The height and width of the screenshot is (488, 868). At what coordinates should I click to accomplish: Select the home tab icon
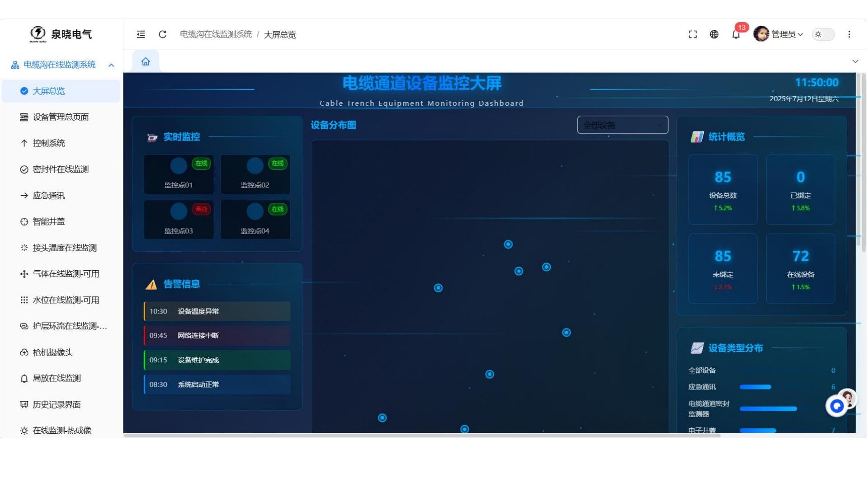(x=146, y=61)
